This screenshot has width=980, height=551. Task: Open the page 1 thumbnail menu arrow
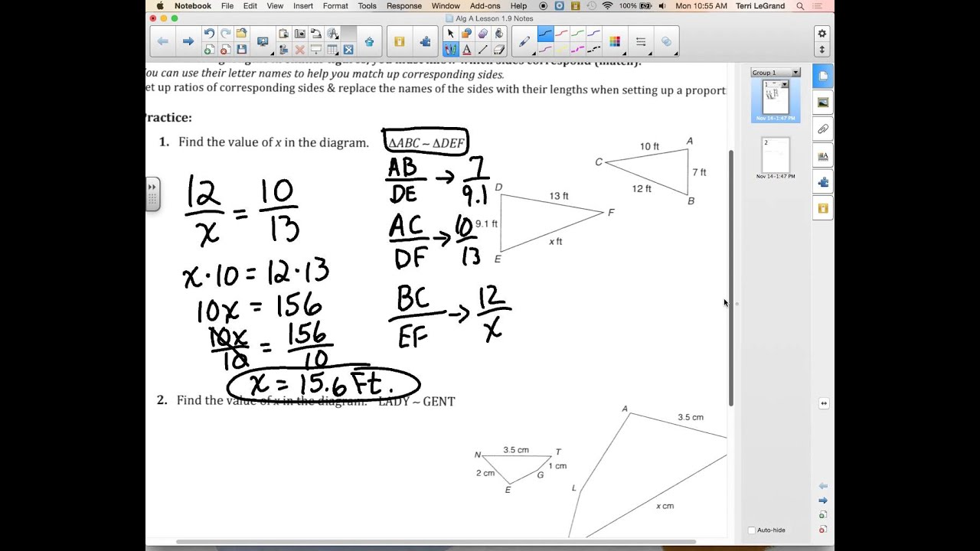tap(784, 84)
